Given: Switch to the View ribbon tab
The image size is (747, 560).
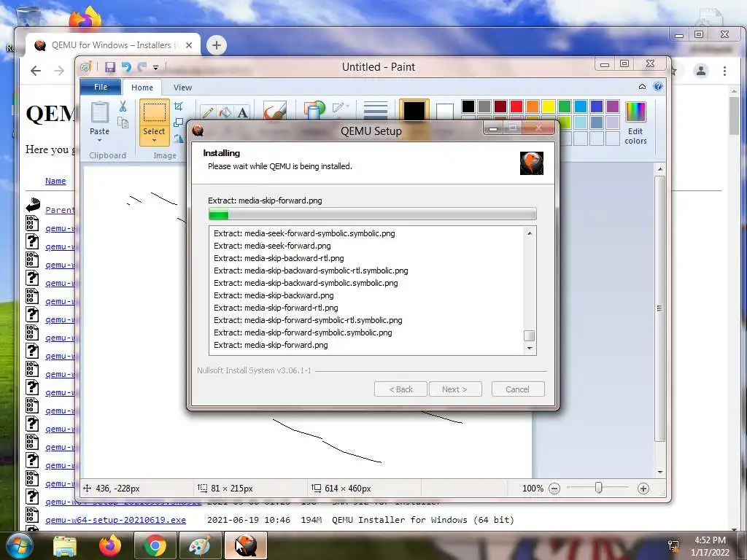Looking at the screenshot, I should pyautogui.click(x=182, y=87).
